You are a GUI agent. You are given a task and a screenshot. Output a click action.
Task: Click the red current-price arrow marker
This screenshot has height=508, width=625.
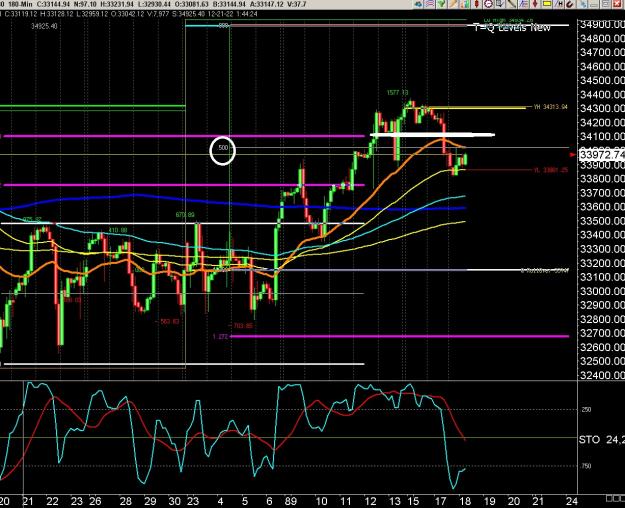tap(573, 154)
